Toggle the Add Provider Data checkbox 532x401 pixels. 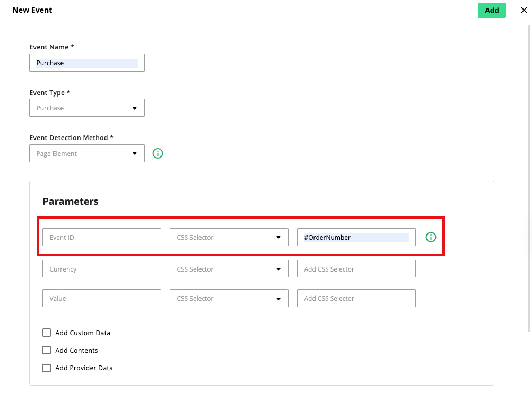click(47, 368)
